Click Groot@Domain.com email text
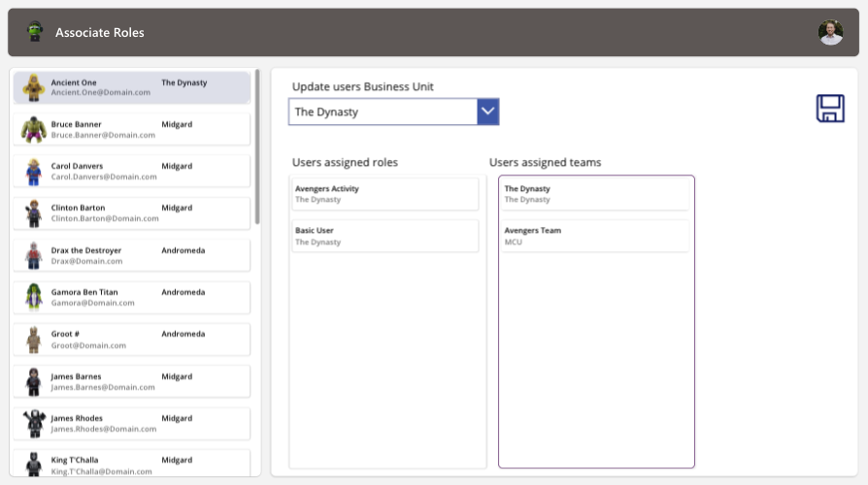868x485 pixels. click(88, 345)
